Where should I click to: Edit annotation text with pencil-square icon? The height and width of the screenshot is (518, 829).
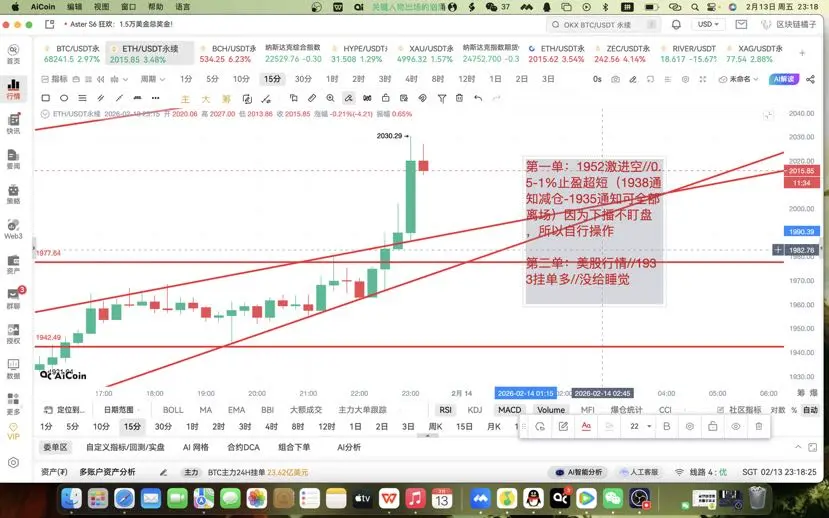563,427
